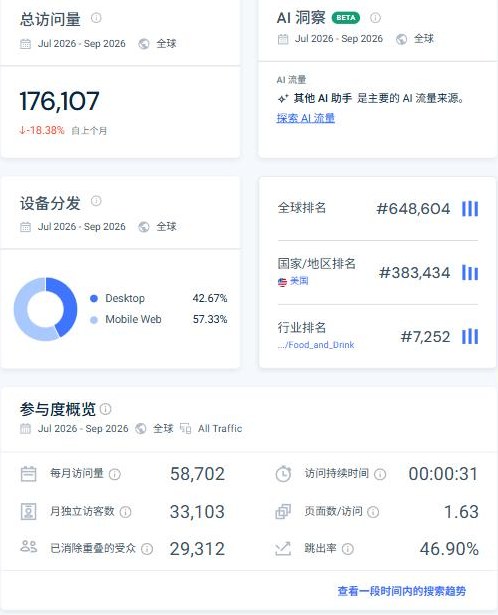Click info icon next to 月独立访客数

[x=125, y=512]
